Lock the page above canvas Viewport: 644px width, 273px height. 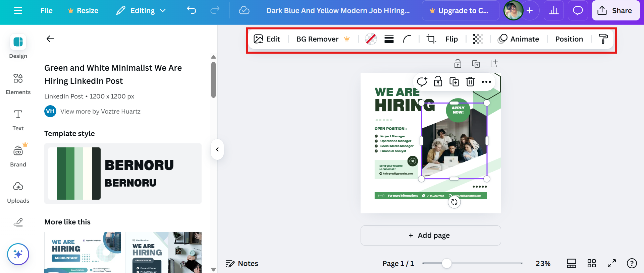coord(458,64)
